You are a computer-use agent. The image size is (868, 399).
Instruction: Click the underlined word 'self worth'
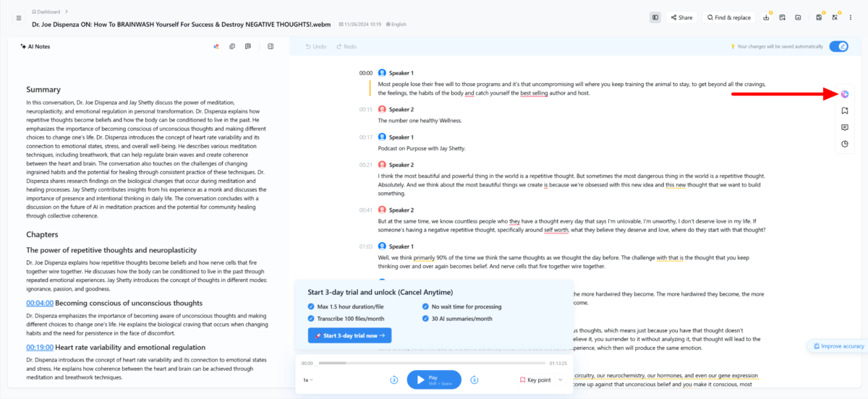[x=556, y=230]
